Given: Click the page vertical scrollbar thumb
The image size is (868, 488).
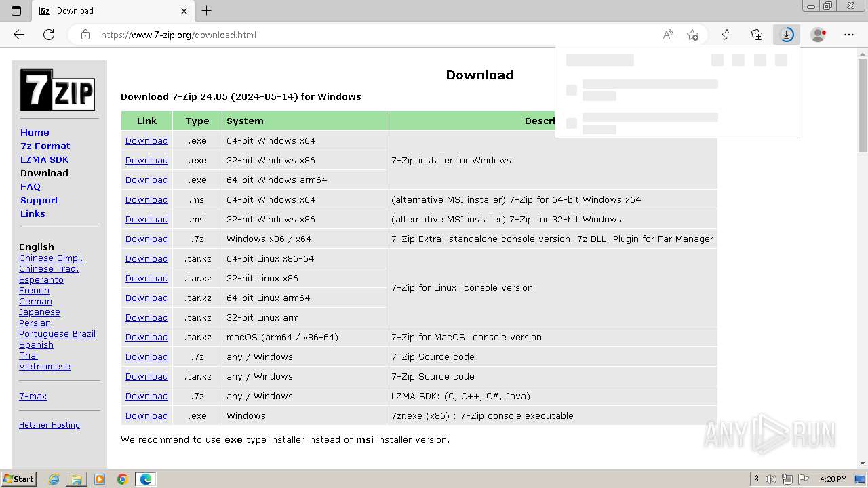Looking at the screenshot, I should pyautogui.click(x=863, y=105).
